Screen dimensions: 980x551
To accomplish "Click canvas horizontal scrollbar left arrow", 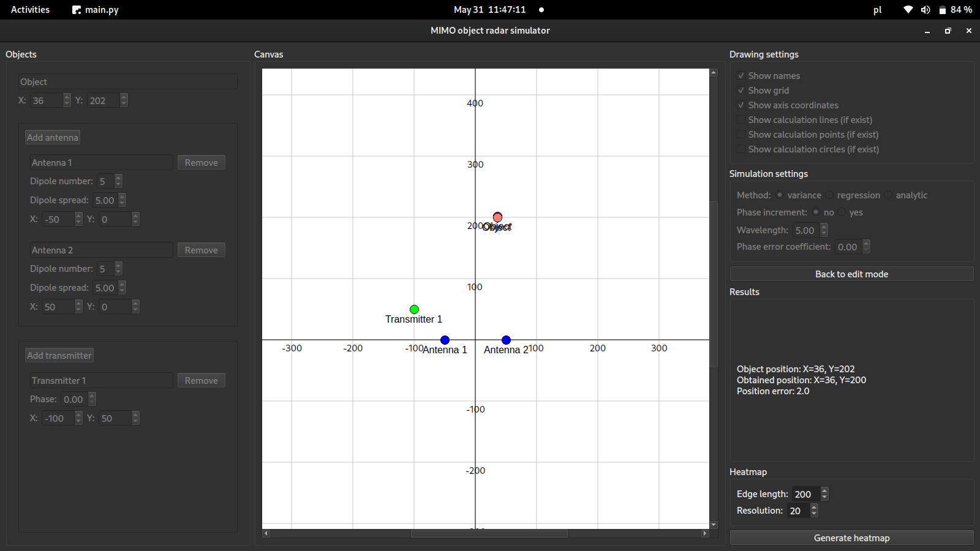I will click(x=266, y=533).
